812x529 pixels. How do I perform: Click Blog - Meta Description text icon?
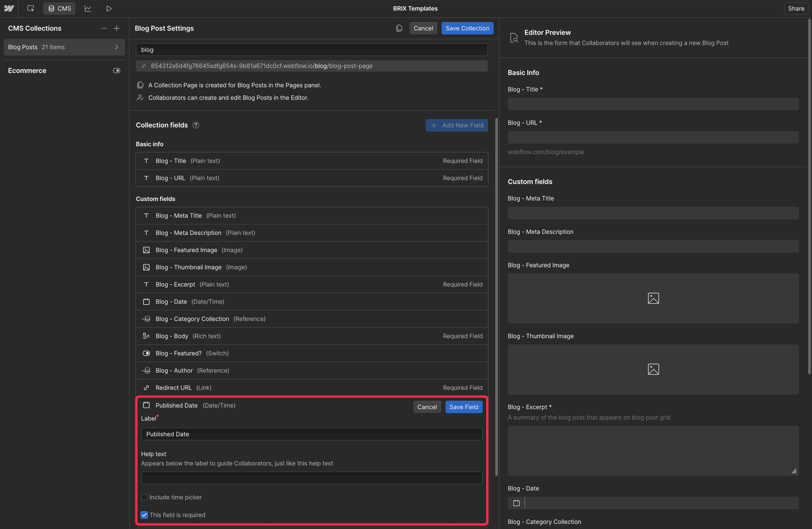coord(146,233)
